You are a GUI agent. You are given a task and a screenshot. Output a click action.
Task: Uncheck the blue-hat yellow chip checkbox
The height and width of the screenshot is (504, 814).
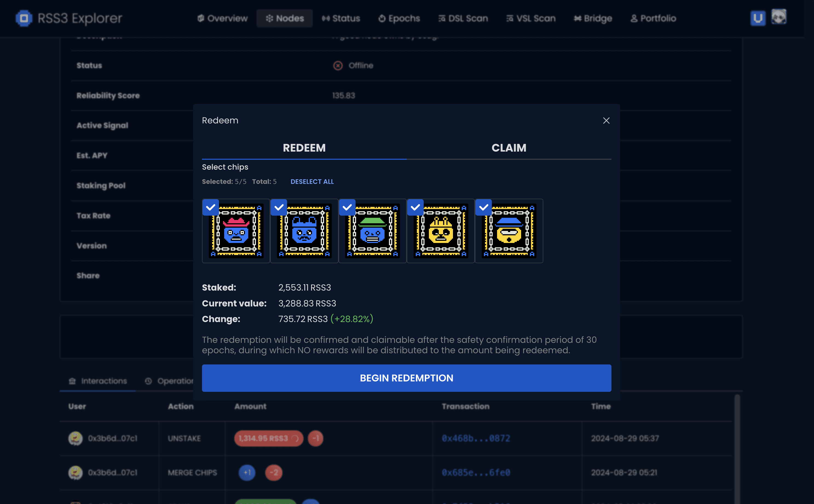tap(483, 207)
